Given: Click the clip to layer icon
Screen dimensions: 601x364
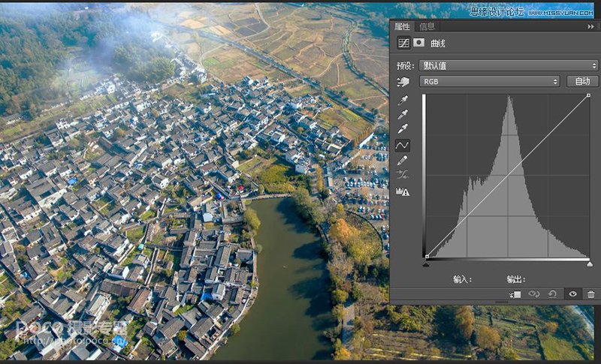Looking at the screenshot, I should [x=515, y=294].
